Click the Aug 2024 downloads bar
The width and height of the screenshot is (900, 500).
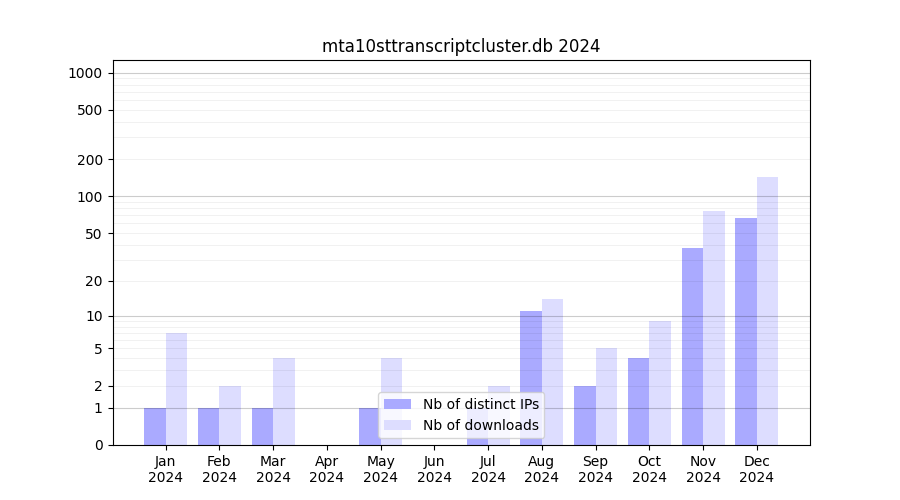point(552,371)
